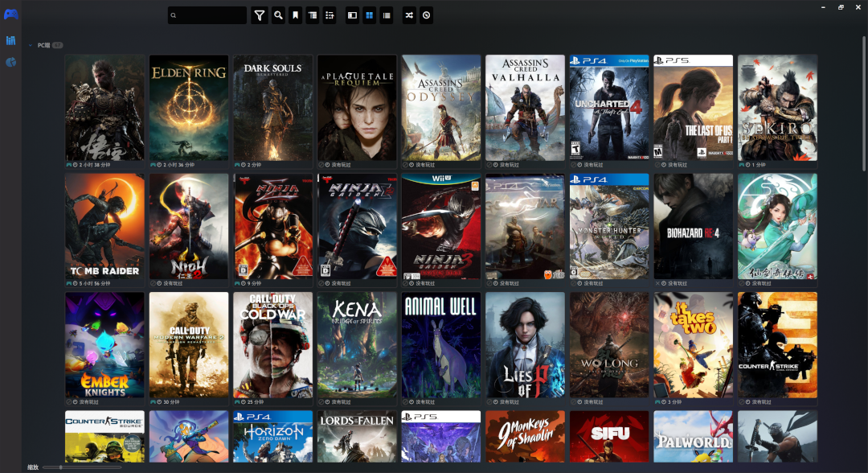Select the Sifu game cover
The image size is (868, 473).
609,437
